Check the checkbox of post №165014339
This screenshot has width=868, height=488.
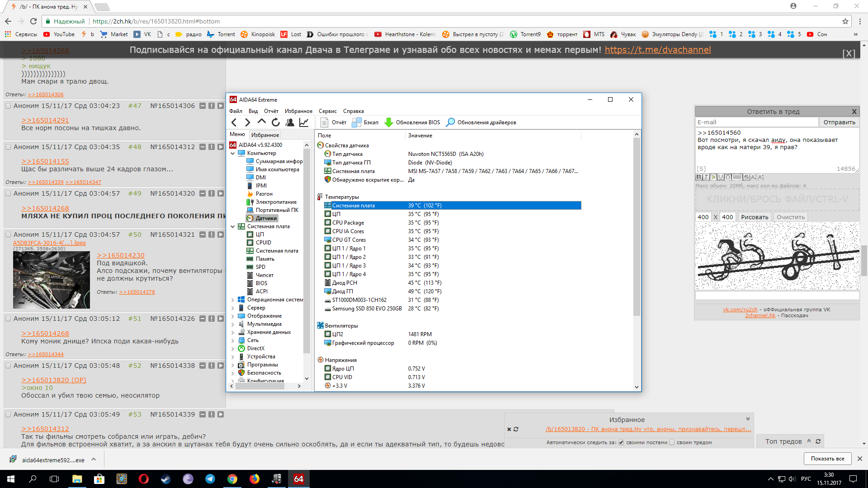point(8,414)
